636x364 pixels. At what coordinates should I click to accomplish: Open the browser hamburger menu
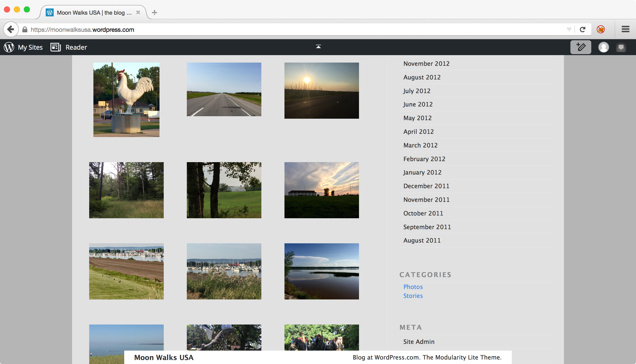click(625, 30)
